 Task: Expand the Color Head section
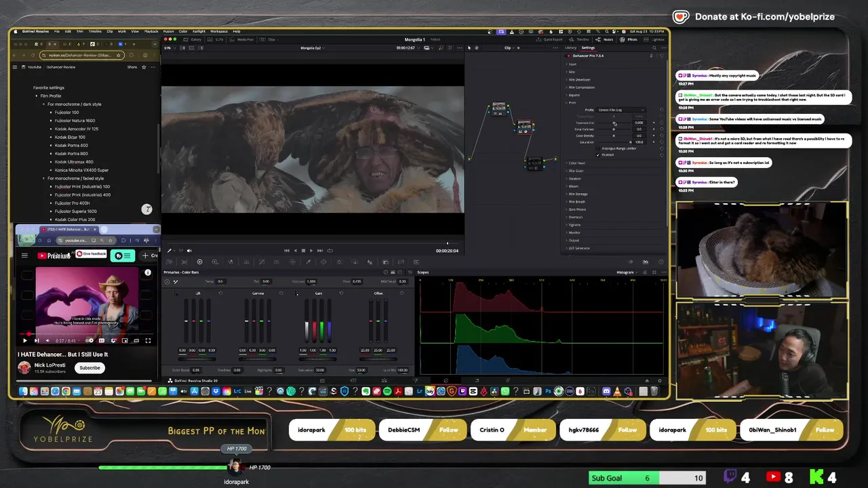(x=576, y=163)
